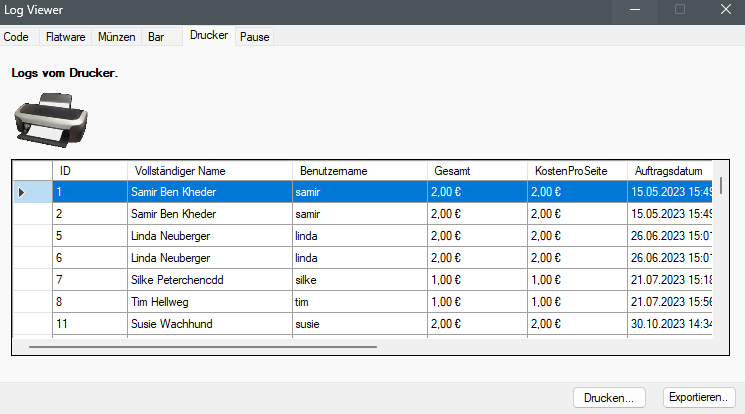Click the Benutzername column header
Viewport: 745px width, 414px height.
(360, 171)
